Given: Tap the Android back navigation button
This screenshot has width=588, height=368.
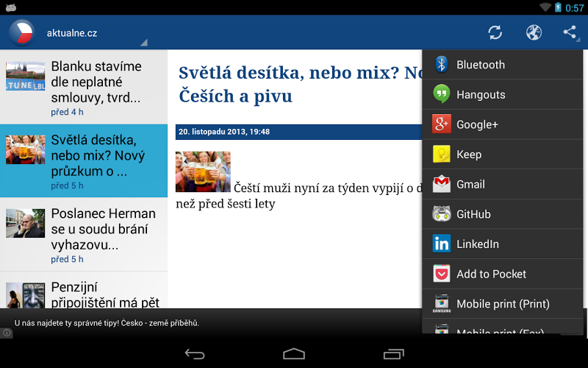Looking at the screenshot, I should click(x=195, y=354).
